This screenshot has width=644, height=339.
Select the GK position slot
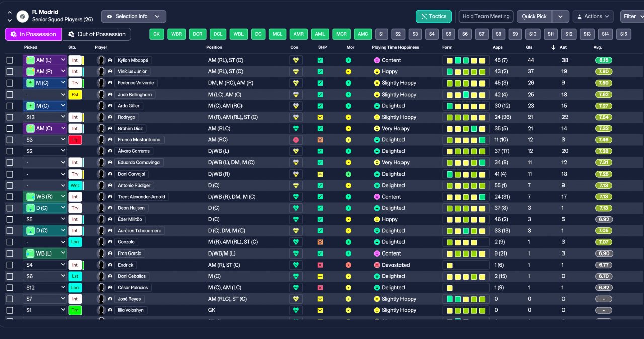[157, 34]
